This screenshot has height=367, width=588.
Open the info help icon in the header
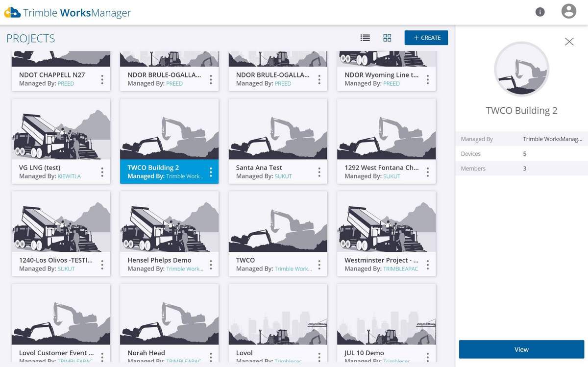click(x=539, y=11)
